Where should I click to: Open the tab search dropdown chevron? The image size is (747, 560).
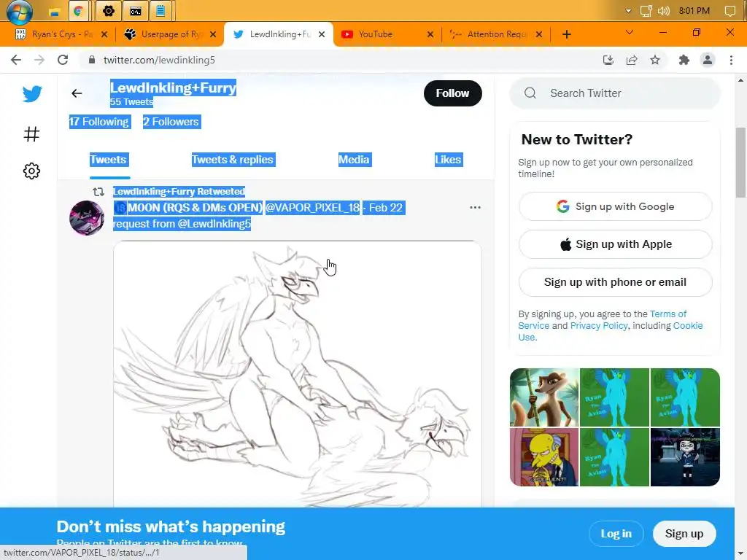[x=630, y=32]
